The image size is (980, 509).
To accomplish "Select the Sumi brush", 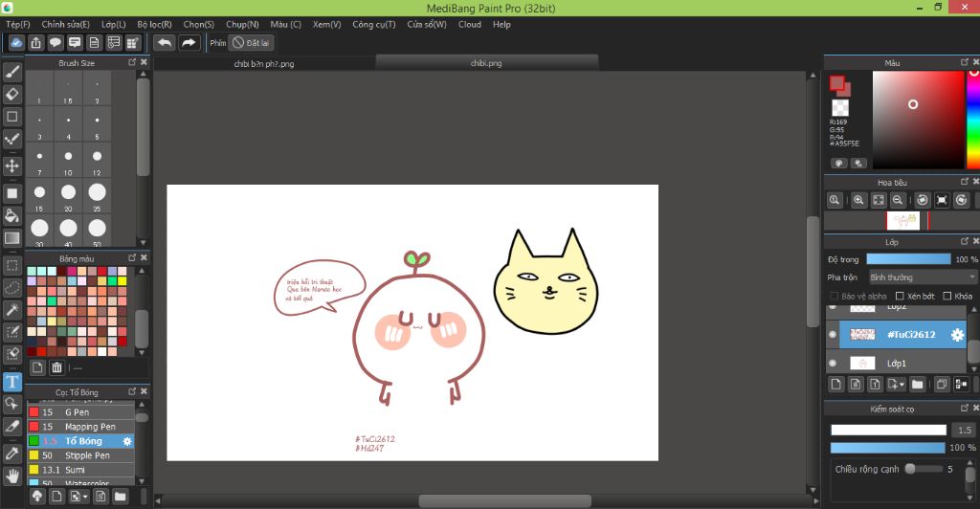I will (81, 470).
